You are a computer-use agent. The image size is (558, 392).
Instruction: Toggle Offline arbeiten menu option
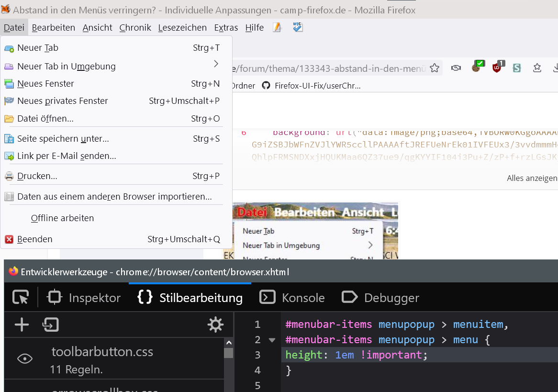[x=62, y=218]
